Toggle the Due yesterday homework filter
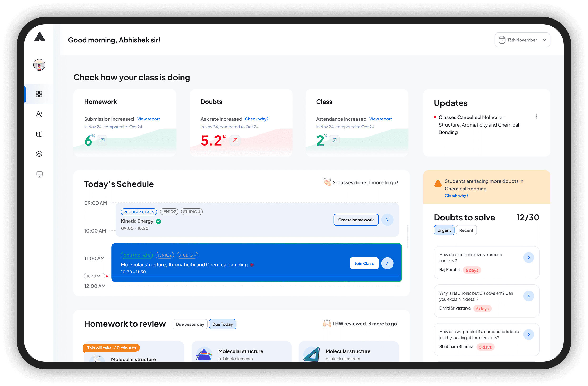The height and width of the screenshot is (386, 588). (190, 324)
